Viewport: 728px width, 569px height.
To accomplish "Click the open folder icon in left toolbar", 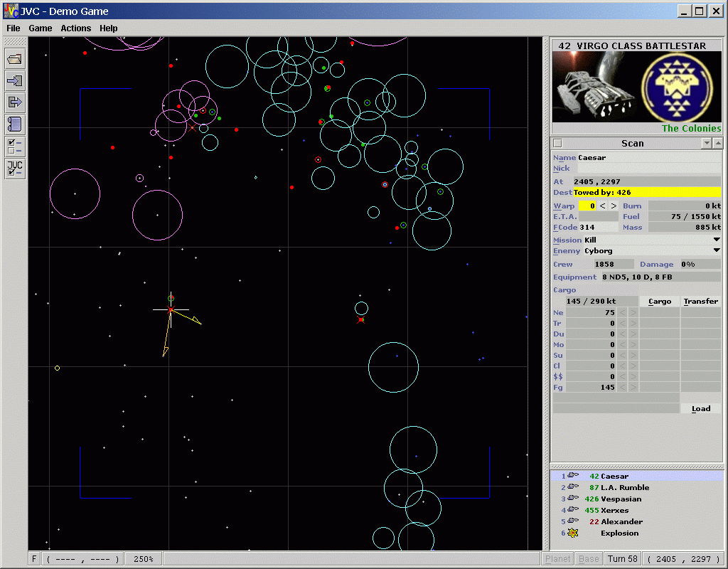I will coord(15,59).
